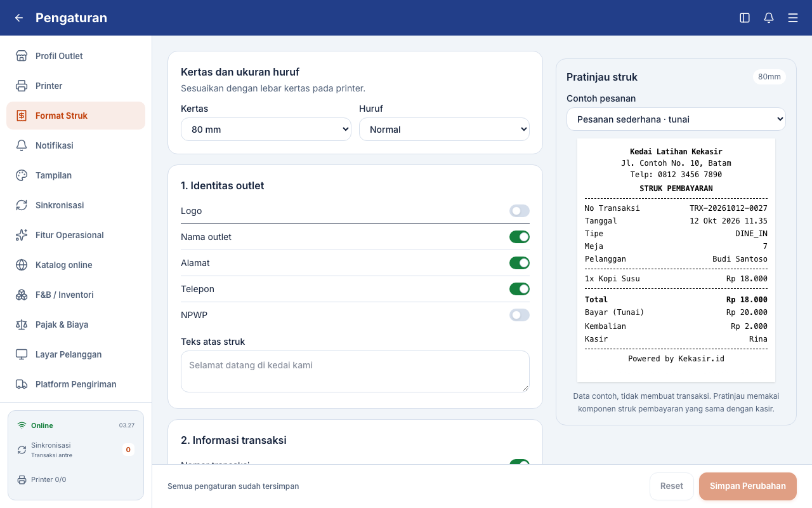812x508 pixels.
Task: Toggle the sidebar panel icon in header
Action: [745, 18]
